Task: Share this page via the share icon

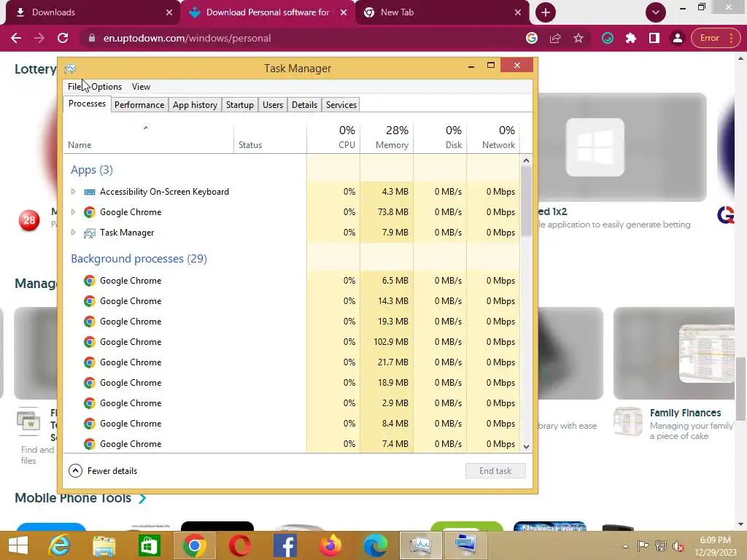Action: tap(555, 38)
